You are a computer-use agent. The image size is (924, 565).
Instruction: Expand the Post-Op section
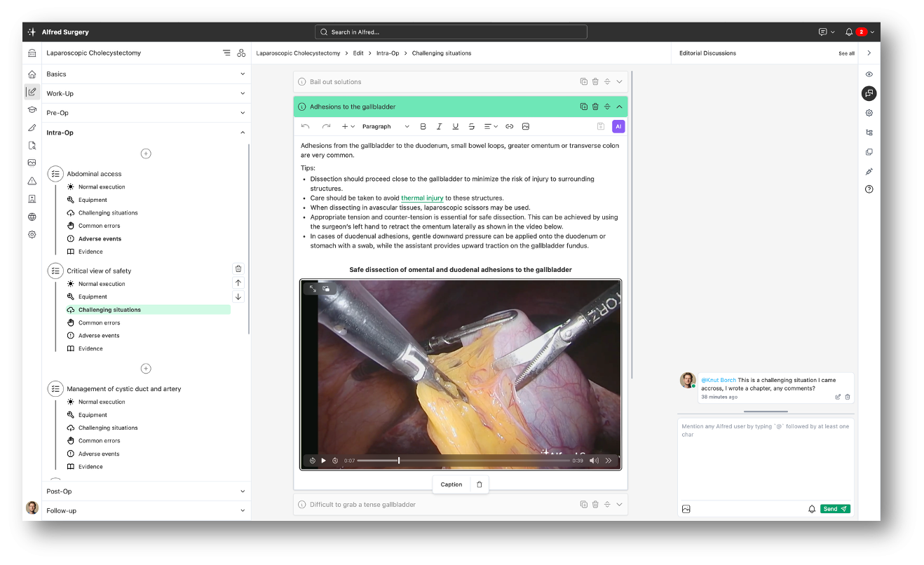(146, 491)
